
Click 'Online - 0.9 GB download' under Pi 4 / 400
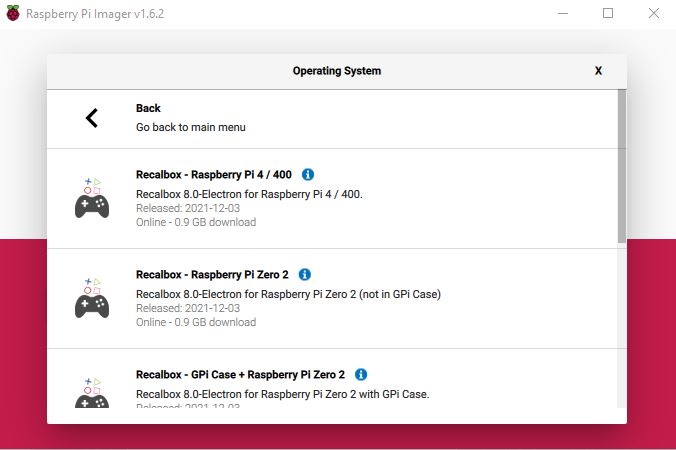196,222
